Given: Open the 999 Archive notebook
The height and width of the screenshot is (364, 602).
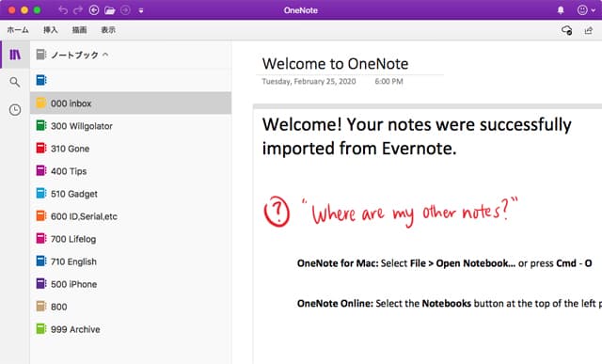Looking at the screenshot, I should point(131,329).
